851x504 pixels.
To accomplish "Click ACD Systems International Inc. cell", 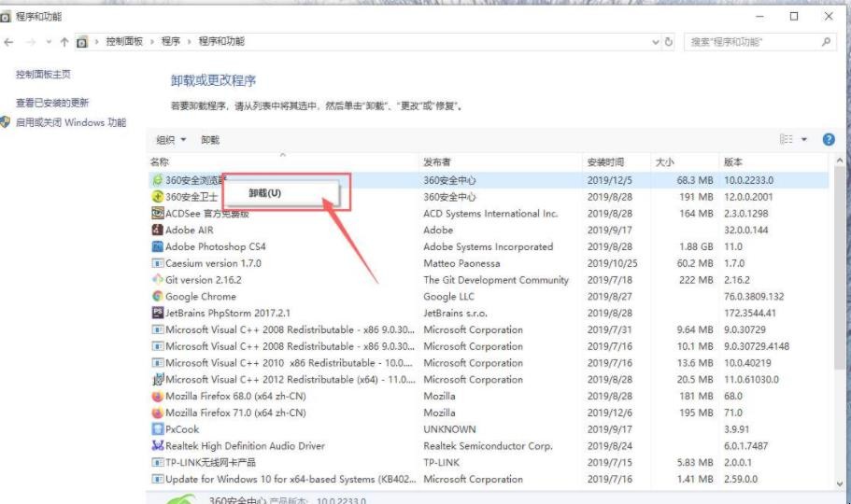I will coord(490,214).
